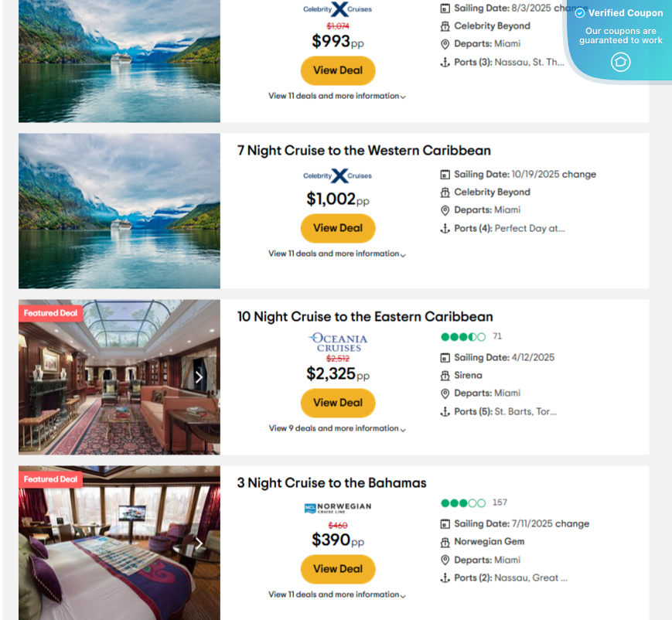Click the fjord photo of the Western Caribbean cruise

118,210
